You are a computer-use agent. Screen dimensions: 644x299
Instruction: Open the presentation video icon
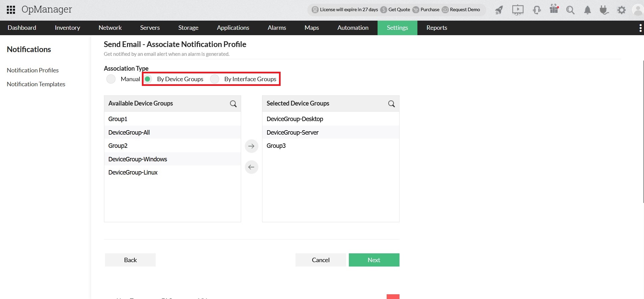(x=518, y=10)
